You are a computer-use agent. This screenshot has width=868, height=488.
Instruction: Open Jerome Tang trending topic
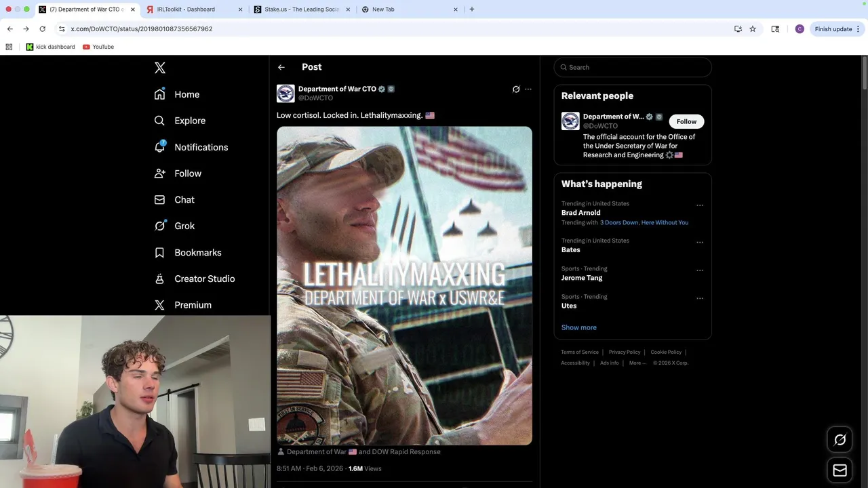(x=582, y=278)
